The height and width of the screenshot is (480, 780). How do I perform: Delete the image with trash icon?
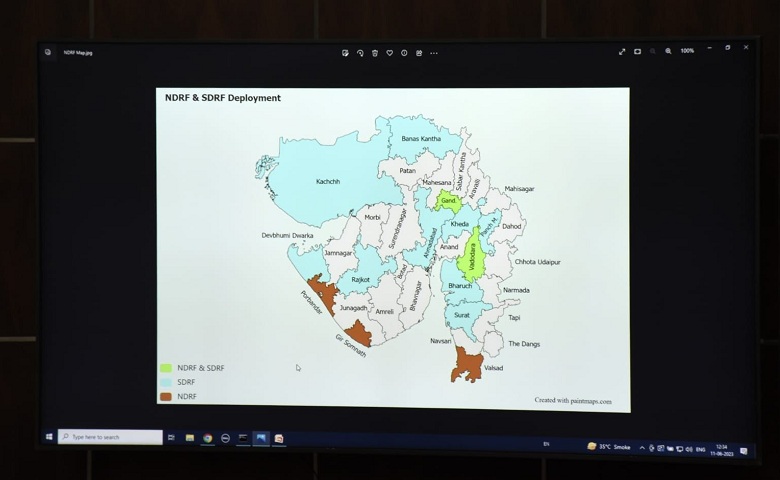tap(375, 53)
